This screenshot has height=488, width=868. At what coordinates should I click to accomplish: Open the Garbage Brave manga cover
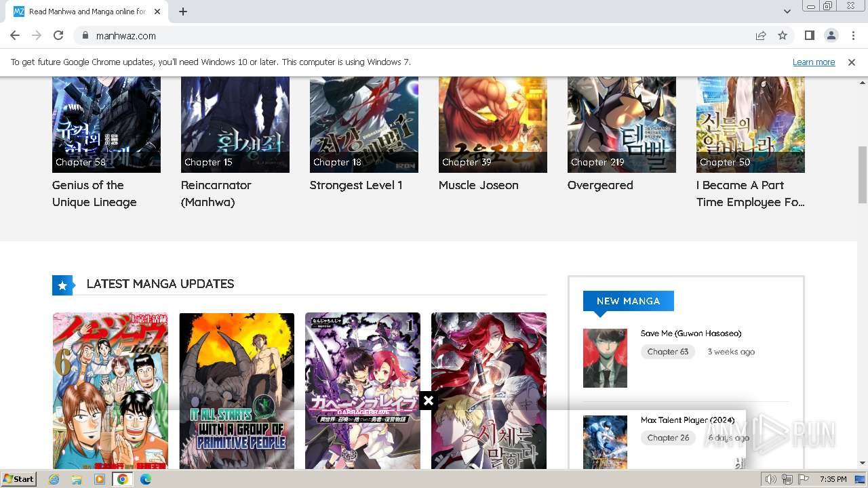point(363,390)
